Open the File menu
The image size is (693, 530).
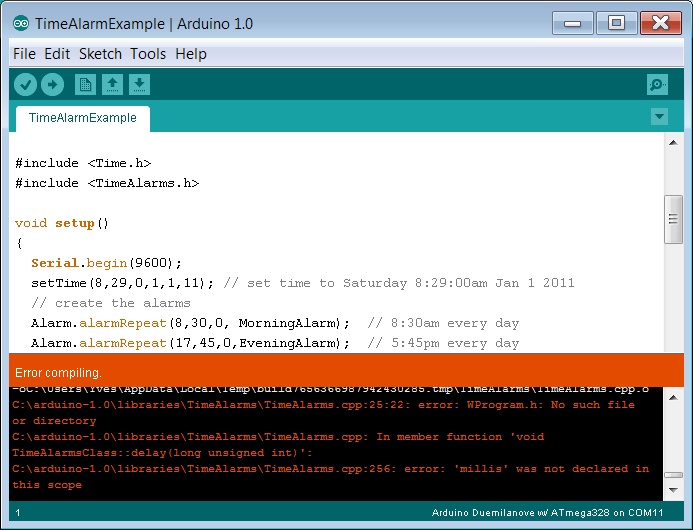[24, 54]
